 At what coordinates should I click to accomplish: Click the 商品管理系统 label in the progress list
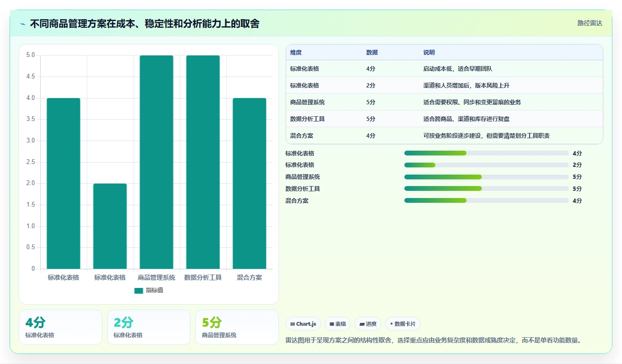(x=303, y=177)
